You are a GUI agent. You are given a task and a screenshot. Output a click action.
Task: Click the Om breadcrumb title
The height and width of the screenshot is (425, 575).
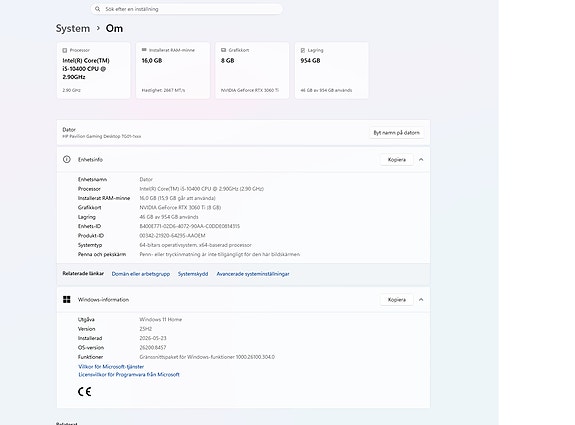point(114,28)
